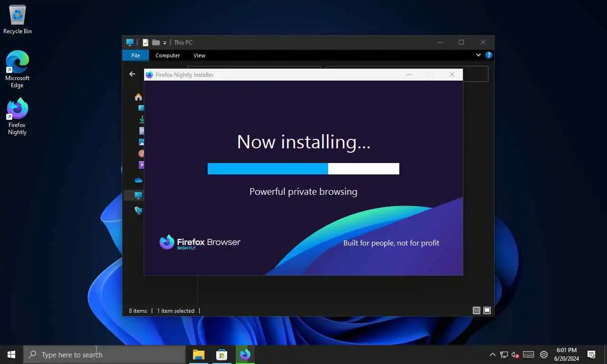The height and width of the screenshot is (364, 607).
Task: Select Documents icon in Explorer sidebar
Action: tap(141, 131)
